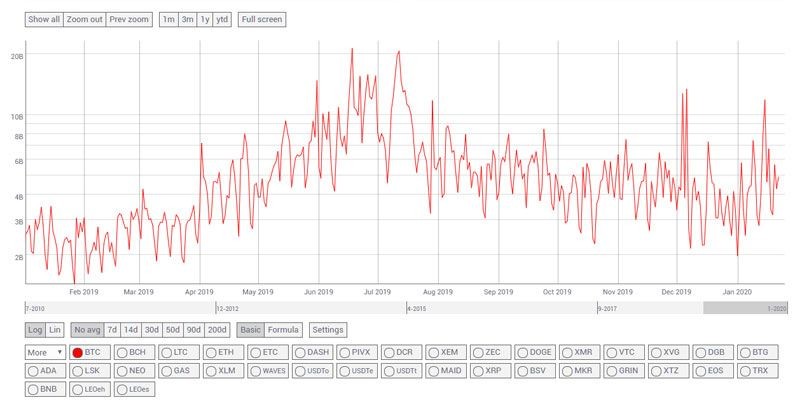Set time range to 1m
The image size is (800, 400).
[169, 19]
